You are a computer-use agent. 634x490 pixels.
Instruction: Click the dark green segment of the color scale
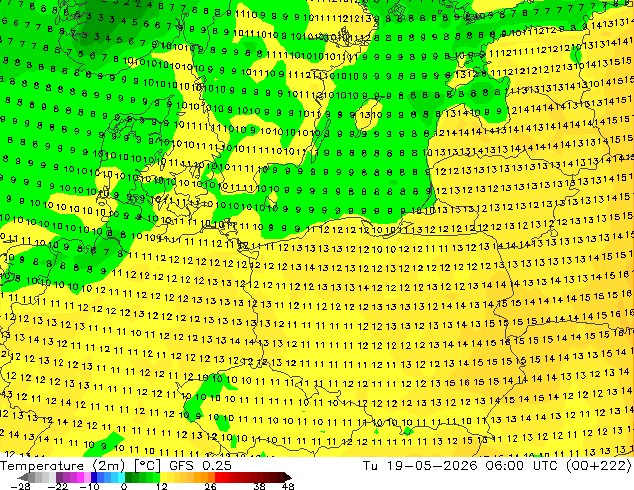[x=129, y=477]
